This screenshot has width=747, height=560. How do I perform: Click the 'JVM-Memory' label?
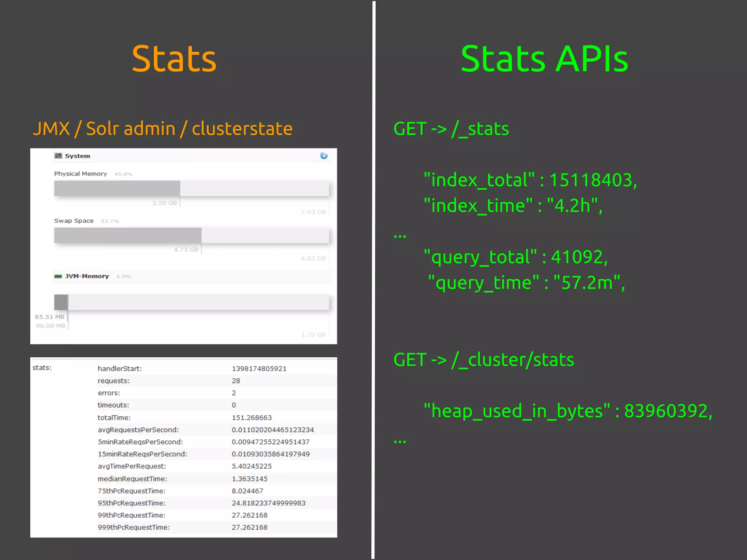pyautogui.click(x=87, y=276)
